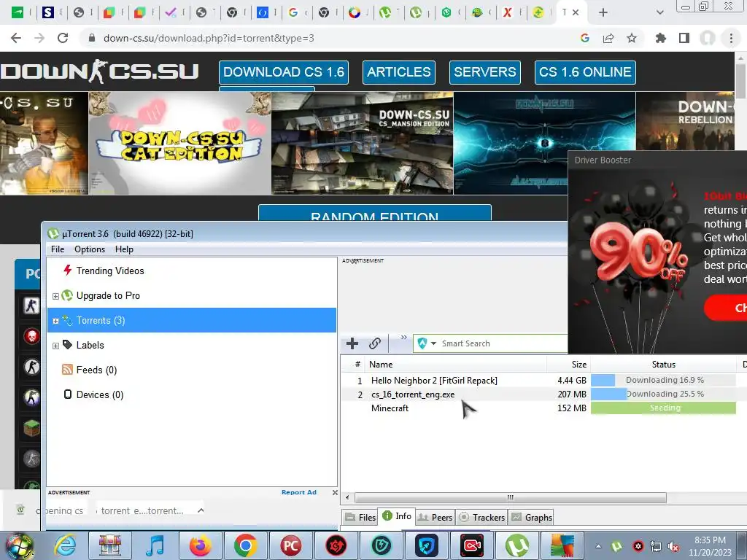Show hidden system tray icons arrow
Viewport: 747px width, 560px height.
pyautogui.click(x=598, y=546)
